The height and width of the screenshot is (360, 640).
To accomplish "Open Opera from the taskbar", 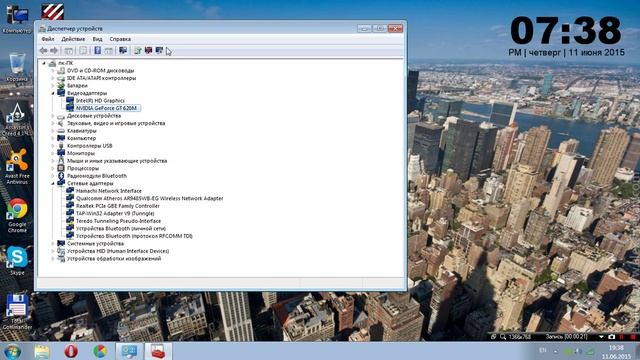I will point(71,351).
